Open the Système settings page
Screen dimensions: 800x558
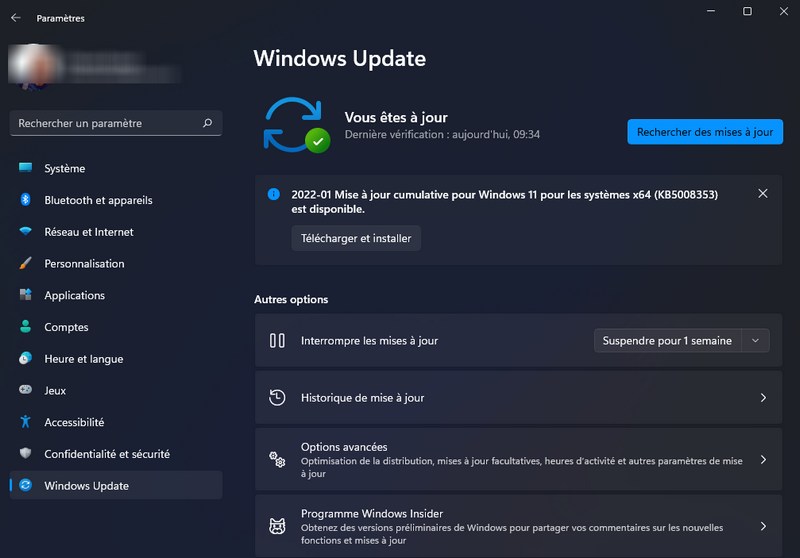coord(116,168)
